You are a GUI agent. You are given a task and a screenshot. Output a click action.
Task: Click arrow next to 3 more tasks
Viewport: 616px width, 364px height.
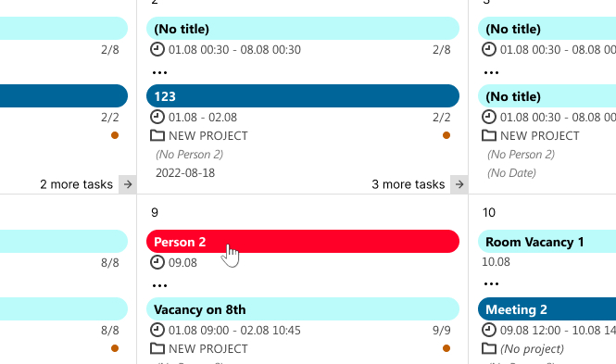tap(459, 184)
